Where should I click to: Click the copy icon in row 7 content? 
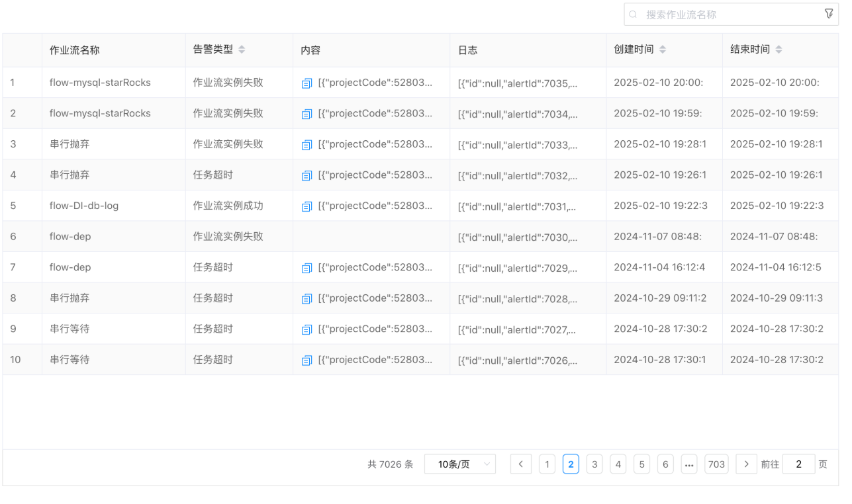pos(307,268)
